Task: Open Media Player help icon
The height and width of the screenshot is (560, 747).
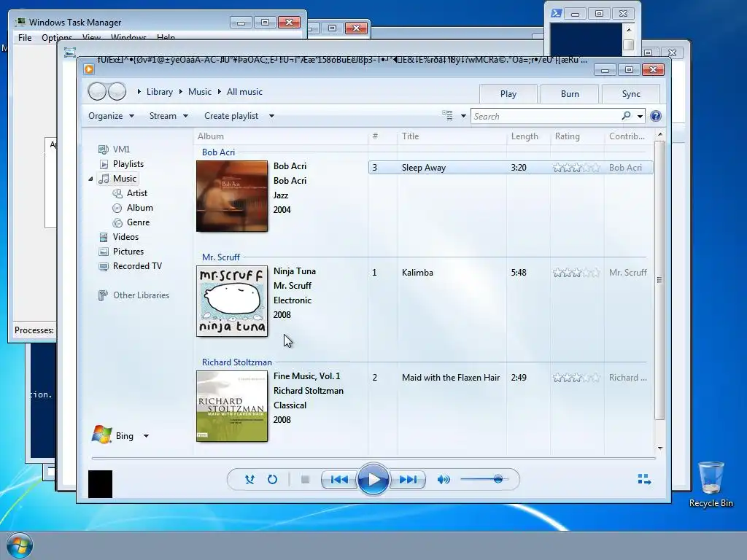Action: click(656, 116)
